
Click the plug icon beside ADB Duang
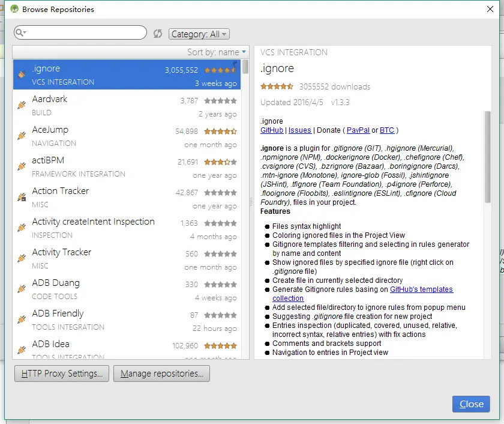pyautogui.click(x=22, y=288)
